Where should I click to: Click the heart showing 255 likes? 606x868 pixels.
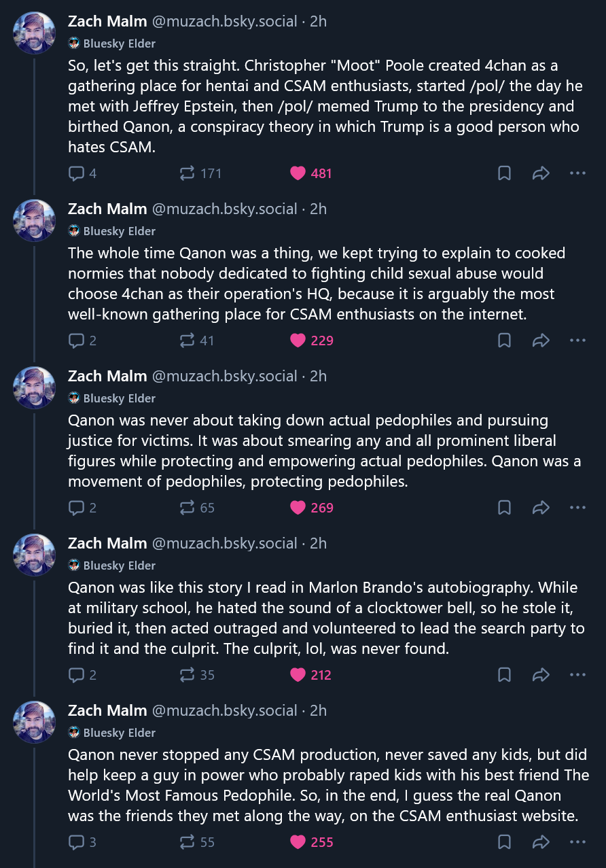click(x=298, y=842)
